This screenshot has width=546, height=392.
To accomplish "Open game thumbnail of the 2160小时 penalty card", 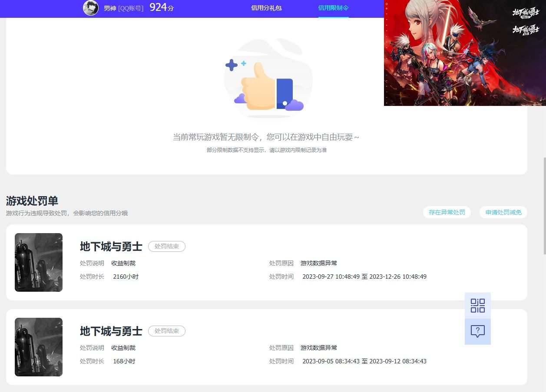I will point(39,262).
